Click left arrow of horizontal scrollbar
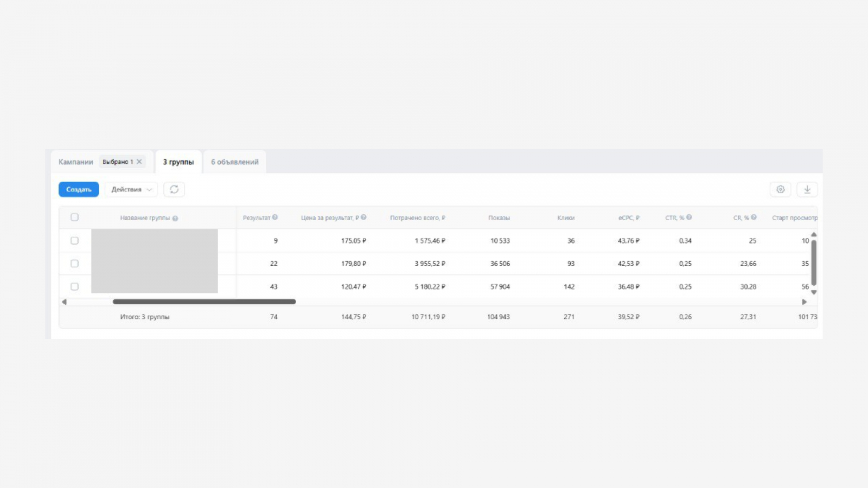 [64, 301]
